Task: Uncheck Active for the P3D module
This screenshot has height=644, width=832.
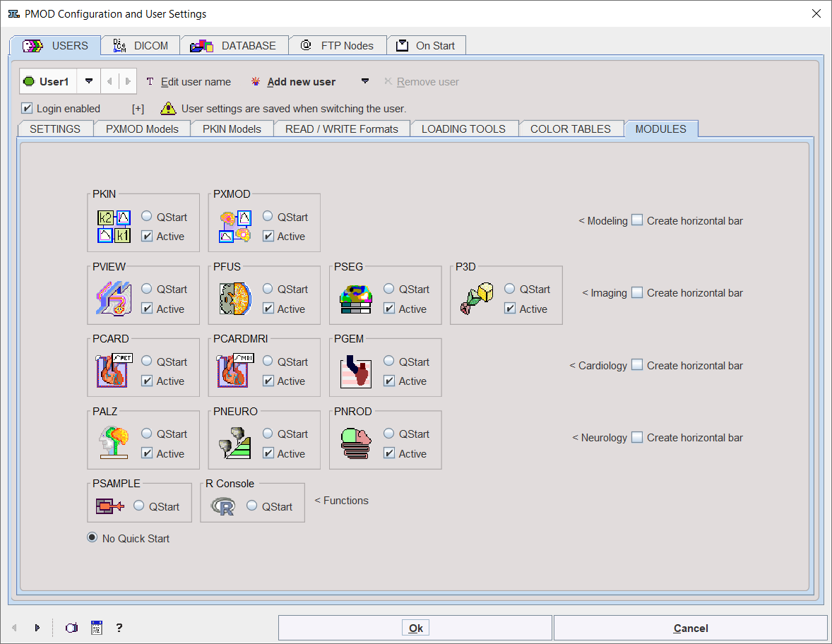Action: tap(510, 309)
